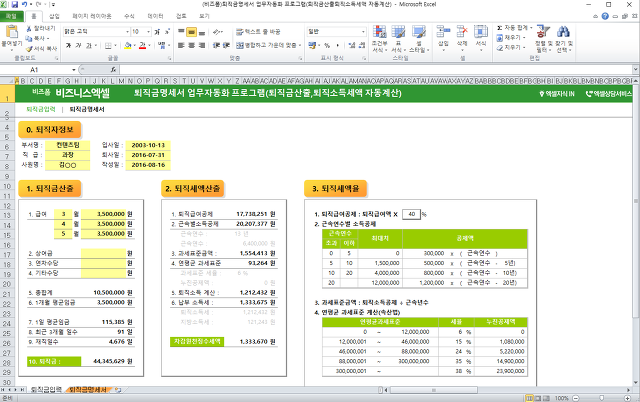
Task: Open cell styles 셀 스타일
Action: [x=419, y=39]
